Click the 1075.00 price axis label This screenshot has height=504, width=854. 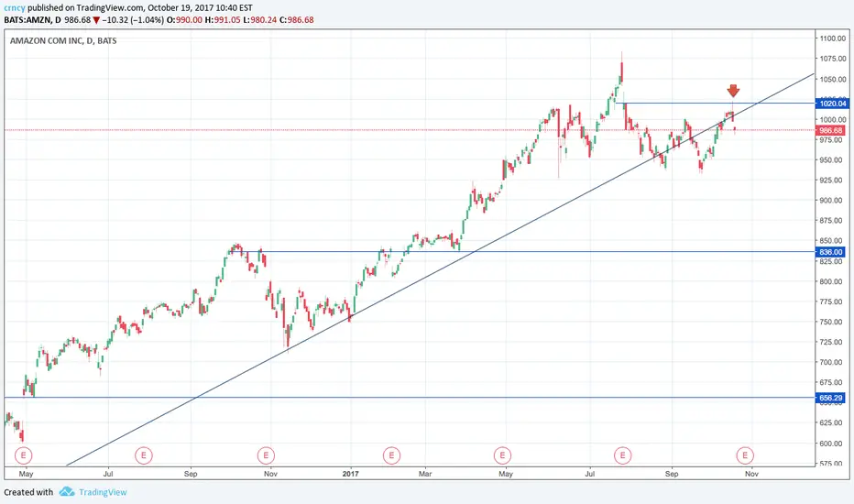pyautogui.click(x=833, y=59)
